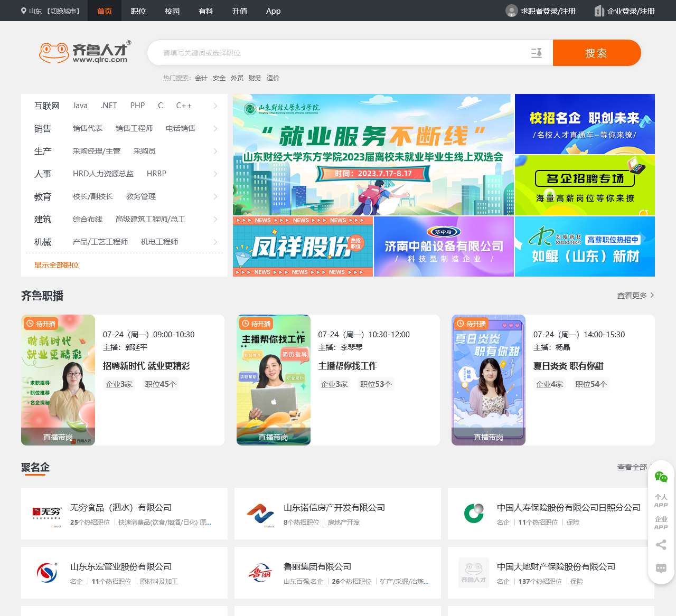The height and width of the screenshot is (616, 676).
Task: Click the 中国人寿 green logo
Action: pos(474,514)
